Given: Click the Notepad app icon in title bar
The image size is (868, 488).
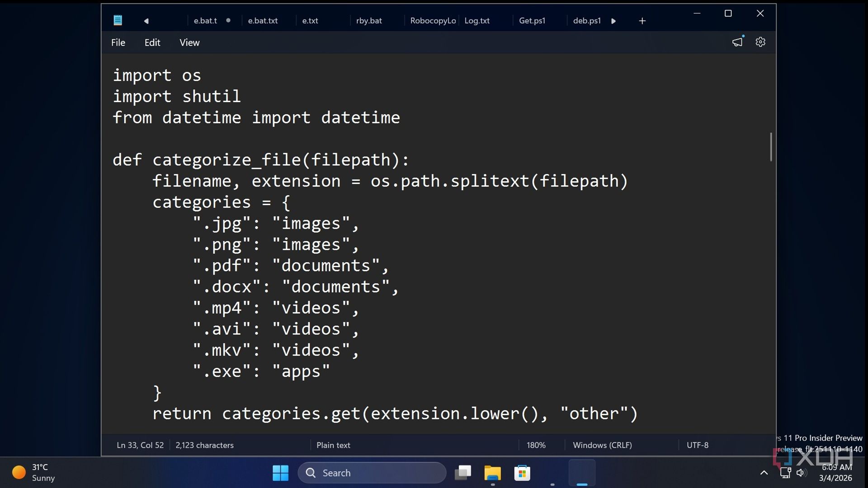Looking at the screenshot, I should pyautogui.click(x=118, y=20).
